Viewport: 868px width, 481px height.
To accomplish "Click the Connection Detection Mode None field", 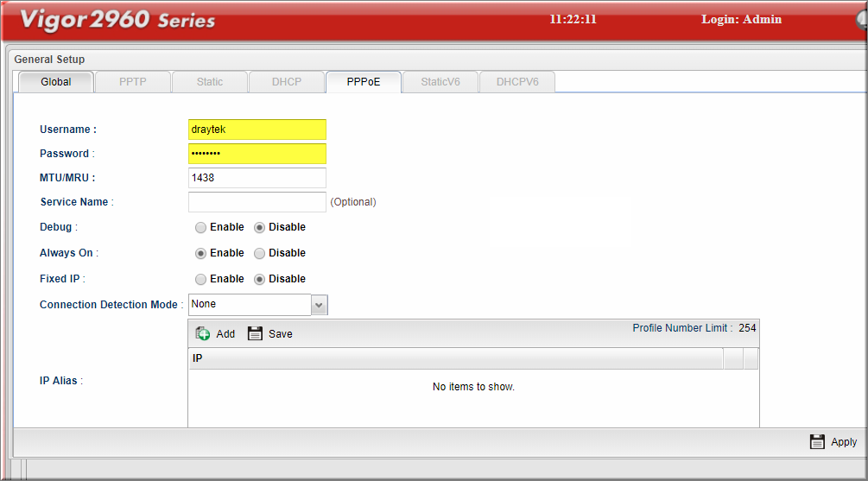I will click(x=249, y=305).
